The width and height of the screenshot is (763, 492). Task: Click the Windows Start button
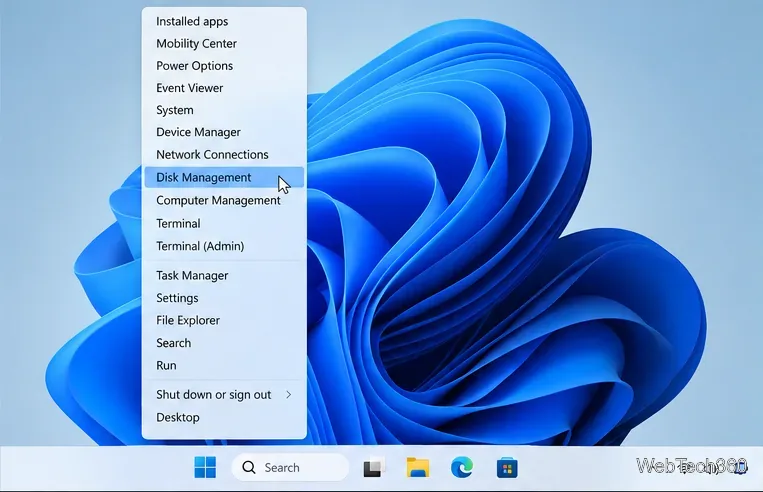click(x=205, y=468)
